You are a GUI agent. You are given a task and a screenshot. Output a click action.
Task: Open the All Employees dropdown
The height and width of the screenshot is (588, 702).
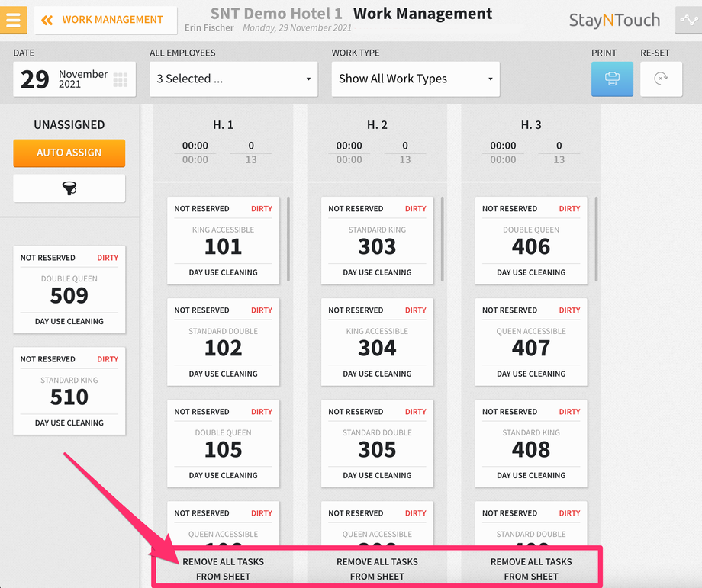(233, 79)
